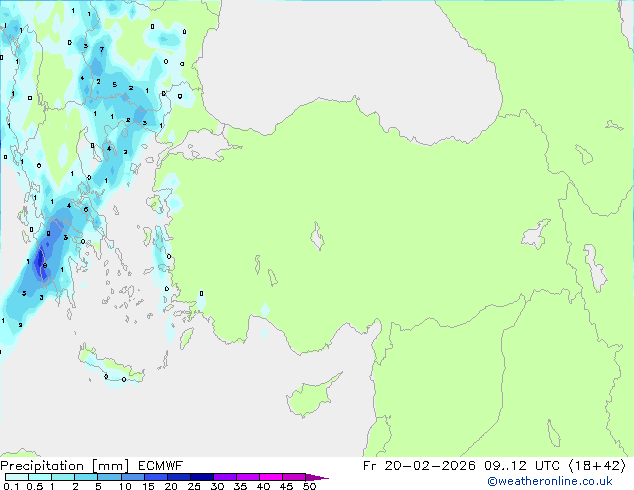Pick the 15–20 mm blue legend swatch
Viewport: 634px width, 490px height.
155,477
